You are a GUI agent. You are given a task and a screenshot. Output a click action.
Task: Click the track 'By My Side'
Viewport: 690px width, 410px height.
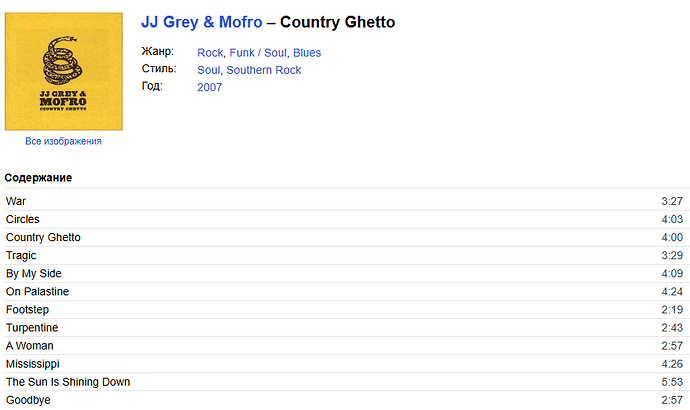click(33, 274)
